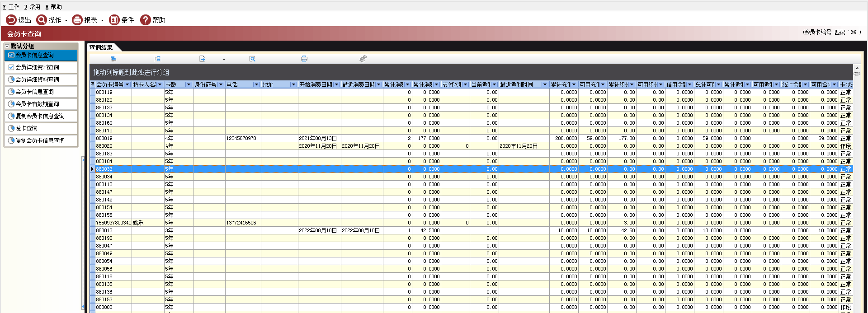Click the print icon in results toolbar
The image size is (868, 313).
pos(304,59)
